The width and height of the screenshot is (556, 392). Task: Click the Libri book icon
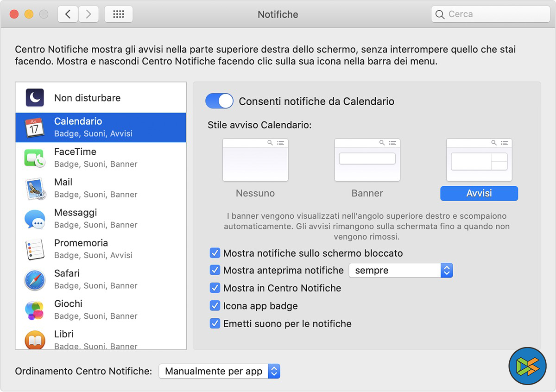(x=35, y=340)
